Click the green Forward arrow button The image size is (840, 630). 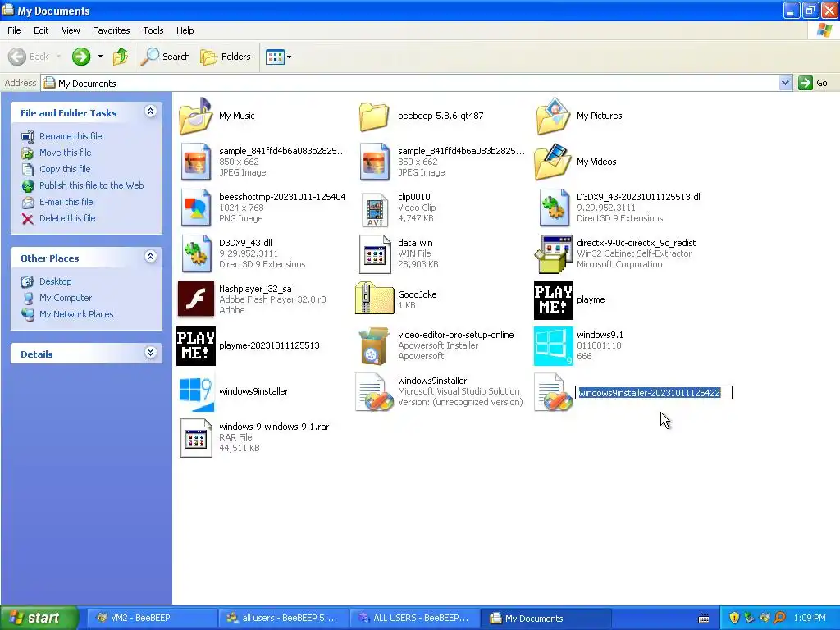coord(81,57)
